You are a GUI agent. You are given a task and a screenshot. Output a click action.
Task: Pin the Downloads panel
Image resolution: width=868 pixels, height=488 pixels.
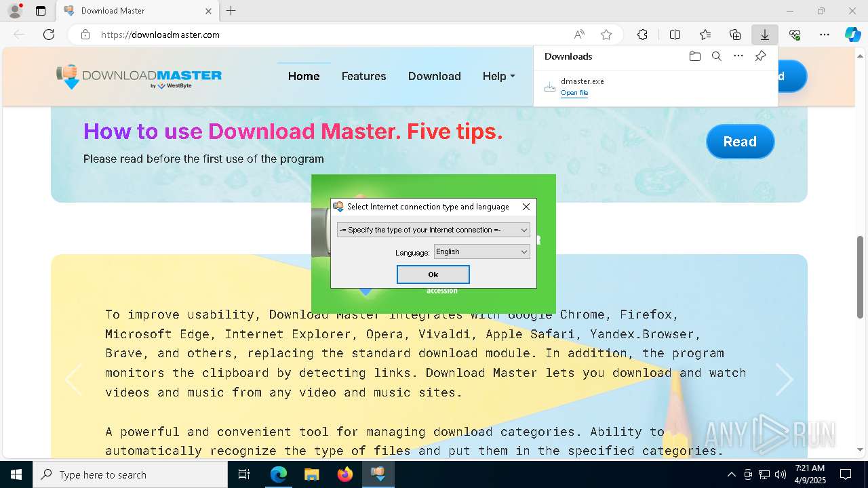pos(761,56)
